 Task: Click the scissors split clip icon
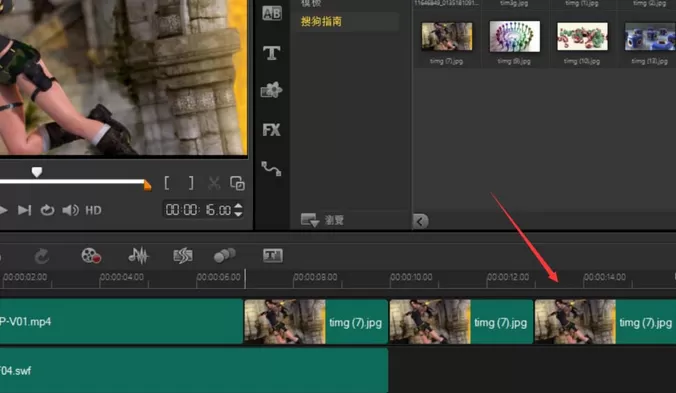click(214, 184)
